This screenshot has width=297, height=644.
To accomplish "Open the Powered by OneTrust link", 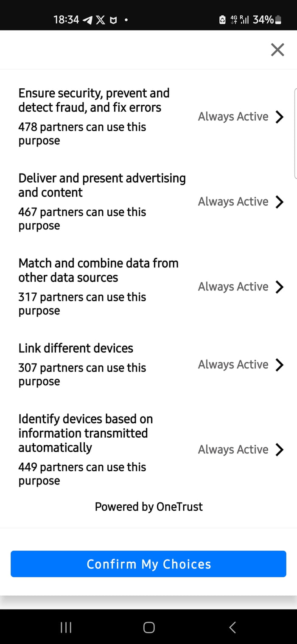I will (x=148, y=506).
